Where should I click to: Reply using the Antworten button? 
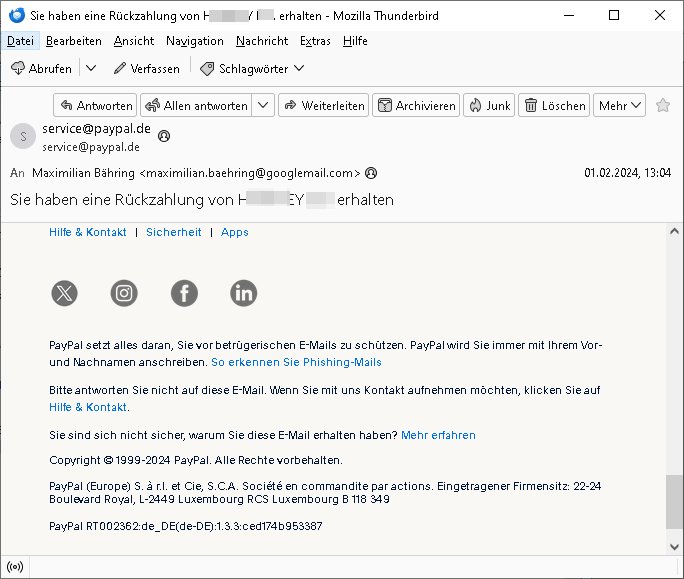tap(95, 105)
